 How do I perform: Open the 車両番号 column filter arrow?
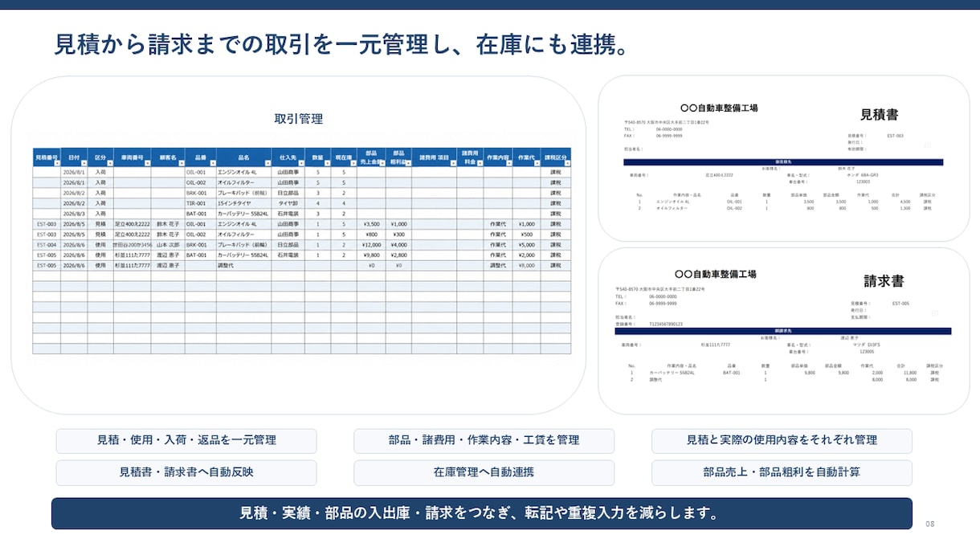coord(147,163)
